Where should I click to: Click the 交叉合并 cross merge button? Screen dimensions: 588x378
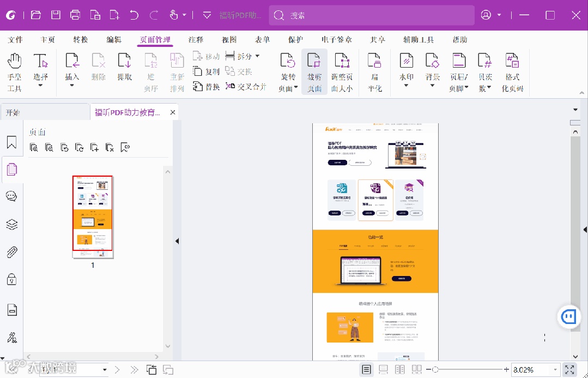246,87
